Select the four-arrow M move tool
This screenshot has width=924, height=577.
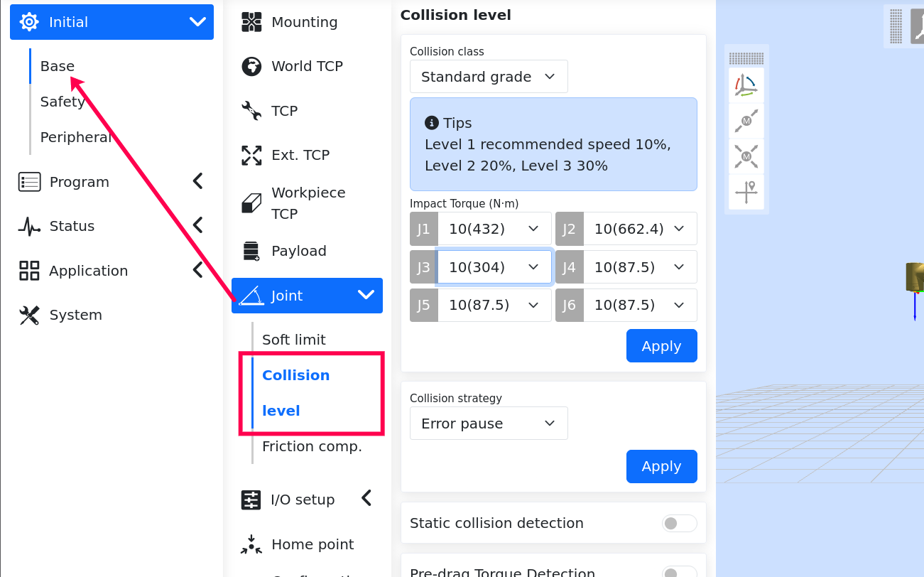746,156
